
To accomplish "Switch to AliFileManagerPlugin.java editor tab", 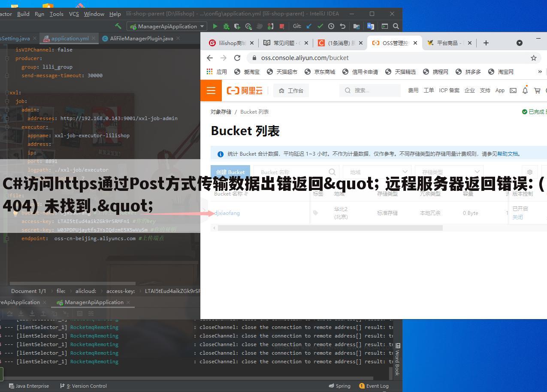I will [x=142, y=38].
